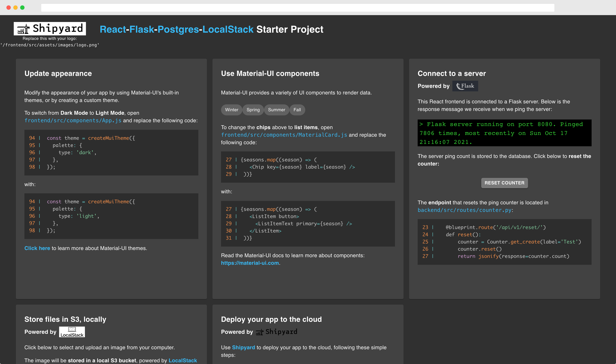Click the '/frontend/src/assets/images/logo.png' path text
The height and width of the screenshot is (364, 616).
(50, 45)
